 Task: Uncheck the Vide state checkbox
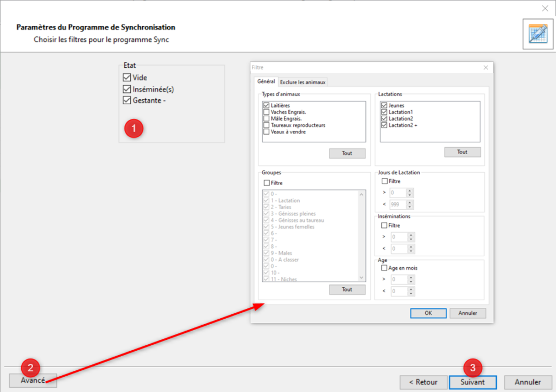pyautogui.click(x=127, y=78)
